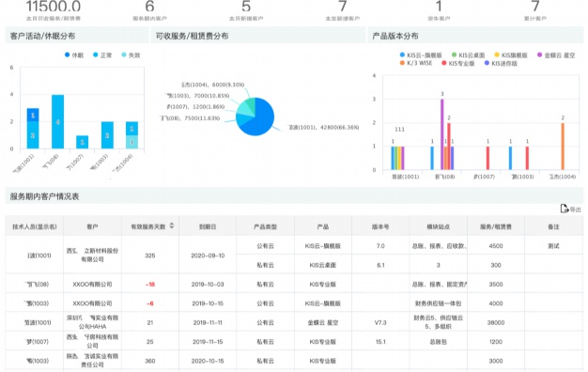Click the 财务供应链一体包 module cell
This screenshot has width=588, height=372.
click(x=438, y=303)
